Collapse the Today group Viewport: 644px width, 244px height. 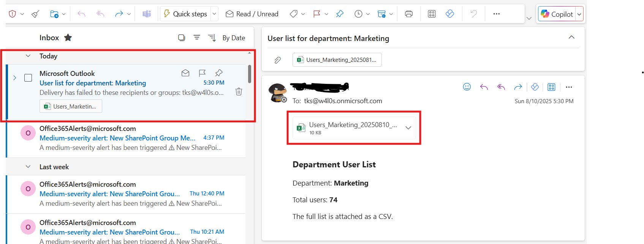coord(28,56)
